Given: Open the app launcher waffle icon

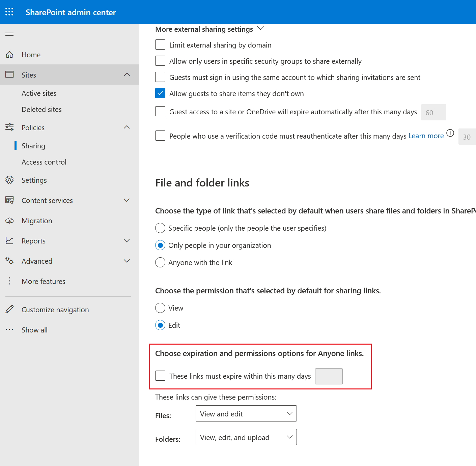Looking at the screenshot, I should (x=9, y=12).
